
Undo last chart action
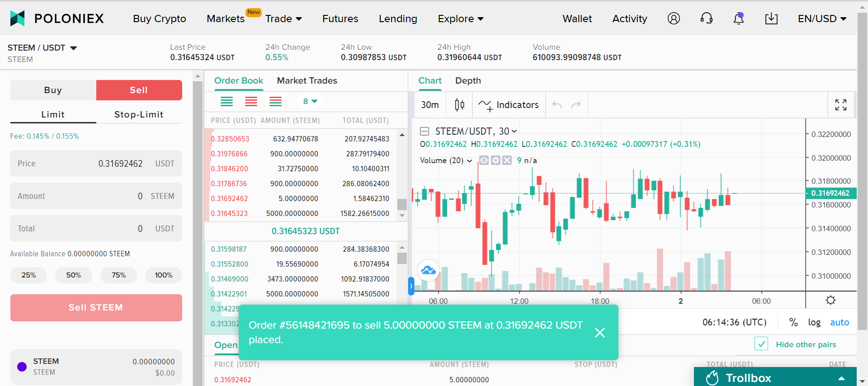(x=557, y=105)
